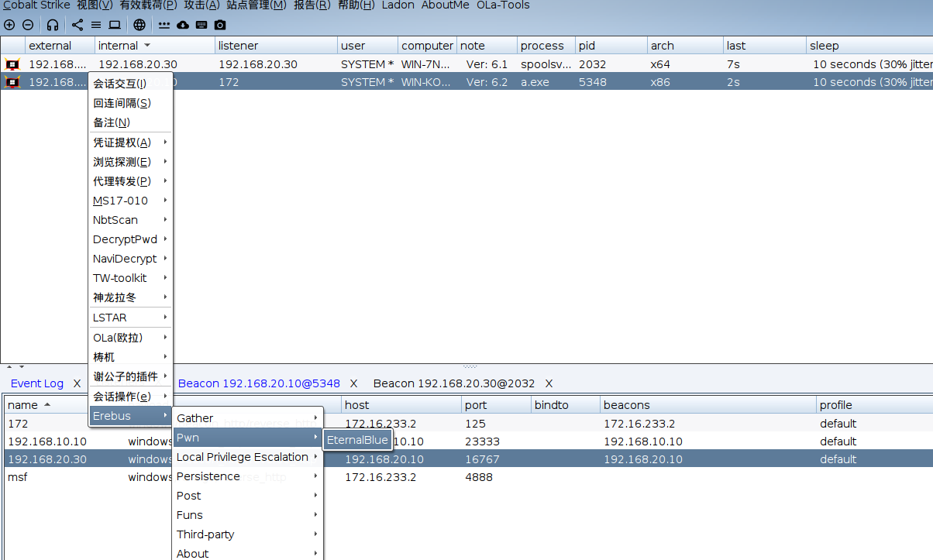Select the msf listener row
The image size is (933, 560).
pyautogui.click(x=18, y=477)
